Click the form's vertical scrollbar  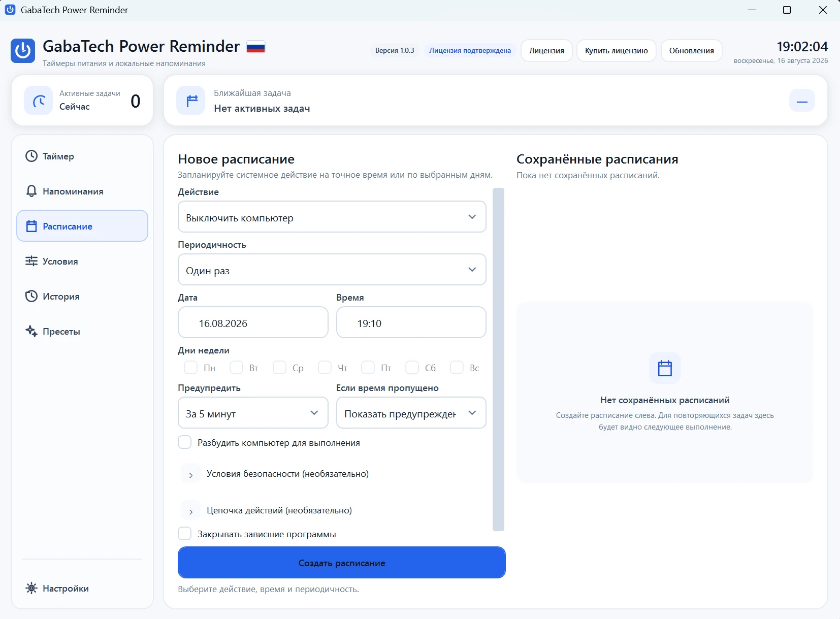pyautogui.click(x=499, y=360)
